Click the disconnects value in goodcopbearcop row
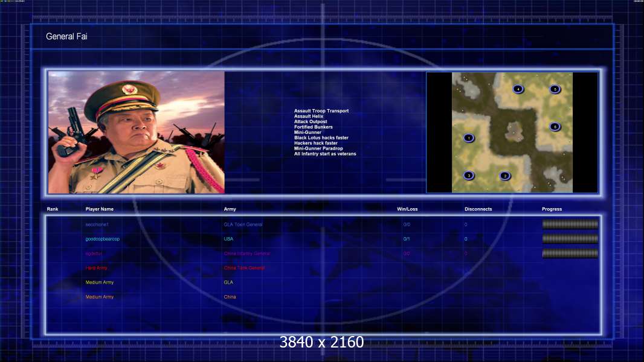Viewport: 644px width, 362px height. pos(466,239)
